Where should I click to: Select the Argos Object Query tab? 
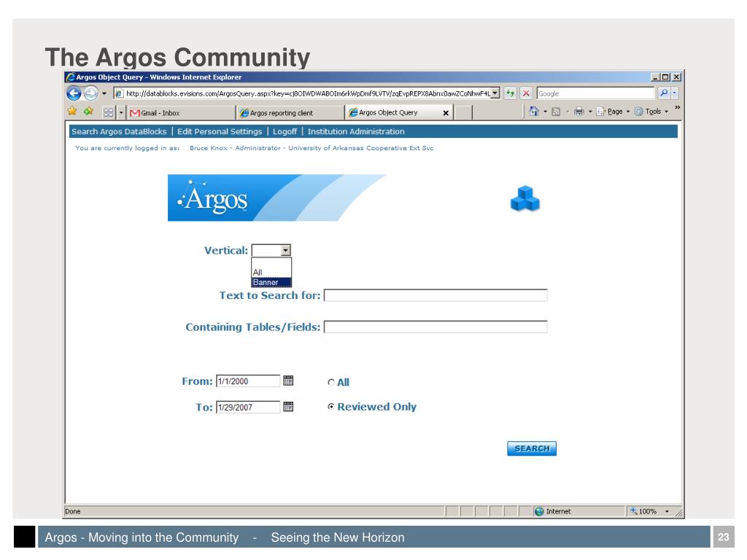tap(399, 112)
